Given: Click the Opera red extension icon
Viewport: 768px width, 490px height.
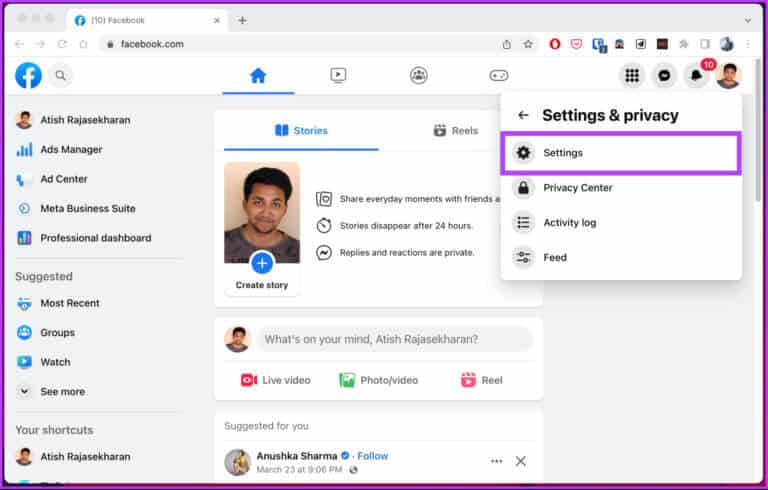Looking at the screenshot, I should 554,44.
